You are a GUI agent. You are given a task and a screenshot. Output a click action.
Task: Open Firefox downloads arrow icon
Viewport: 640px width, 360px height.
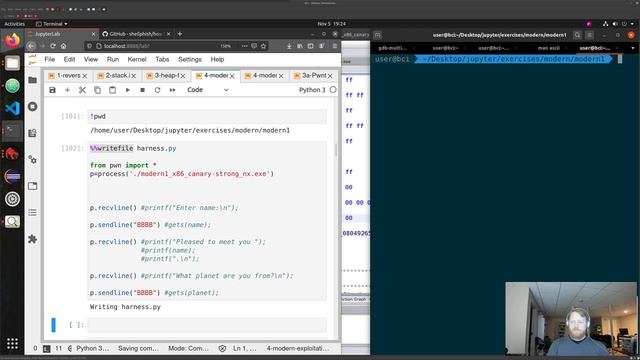(x=289, y=46)
